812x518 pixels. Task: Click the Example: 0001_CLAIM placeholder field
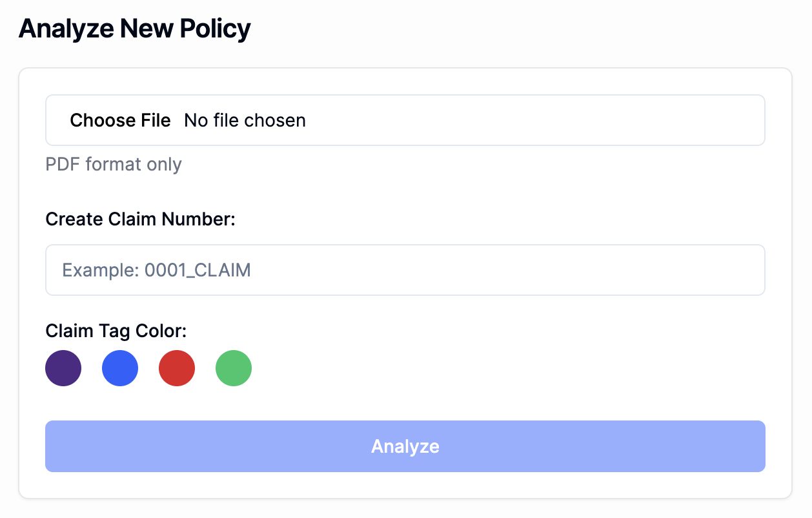point(405,270)
